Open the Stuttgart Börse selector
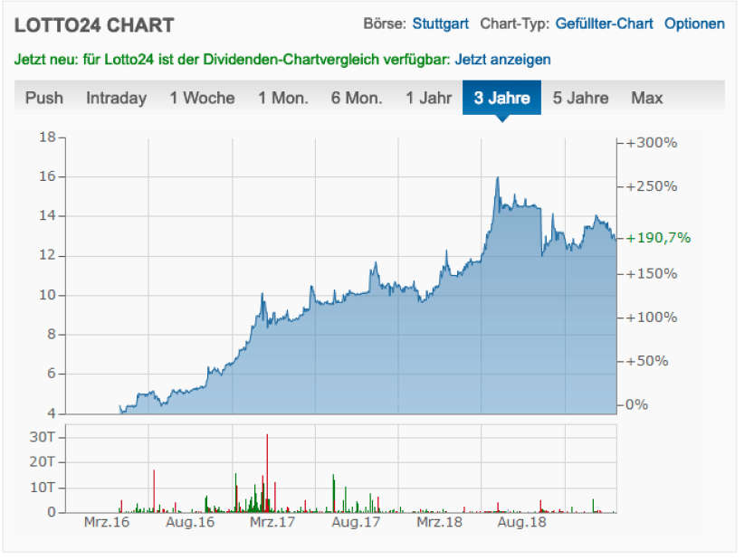The image size is (754, 560). 441,24
